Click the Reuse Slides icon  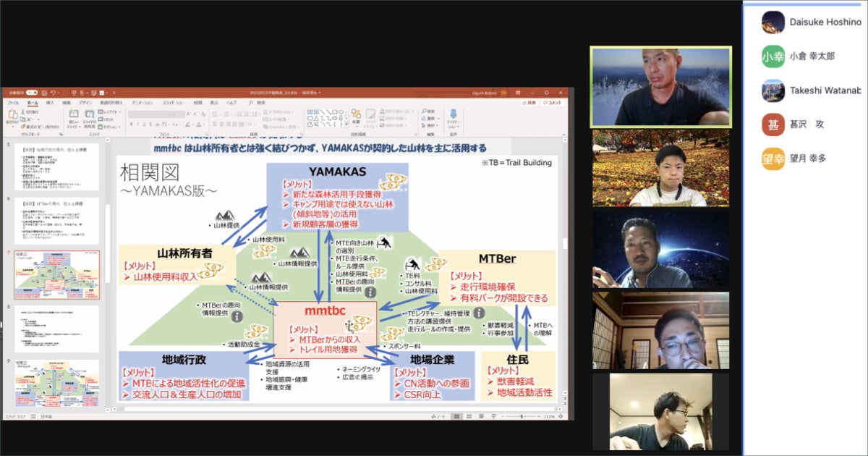(90, 114)
